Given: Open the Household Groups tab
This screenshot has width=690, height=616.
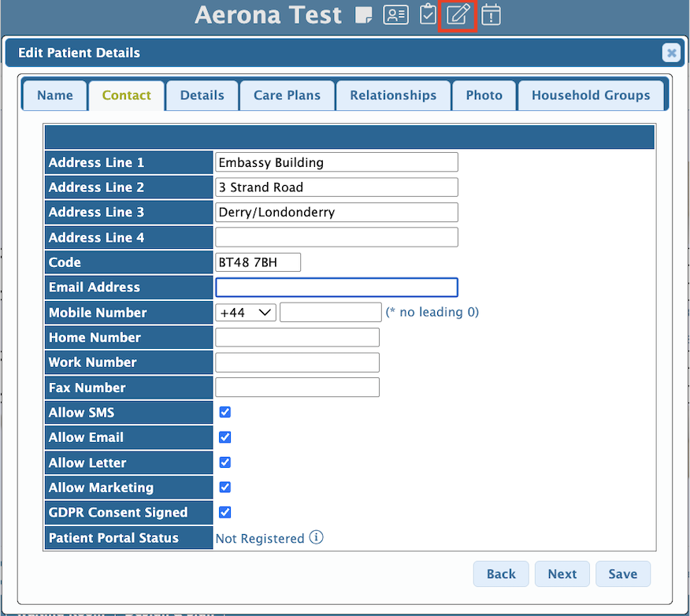Looking at the screenshot, I should [x=591, y=95].
